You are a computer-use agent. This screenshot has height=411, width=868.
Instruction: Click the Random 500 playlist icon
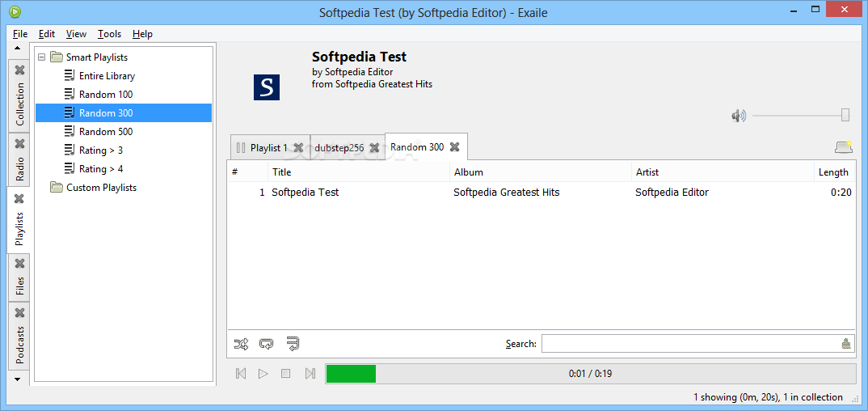click(x=70, y=132)
